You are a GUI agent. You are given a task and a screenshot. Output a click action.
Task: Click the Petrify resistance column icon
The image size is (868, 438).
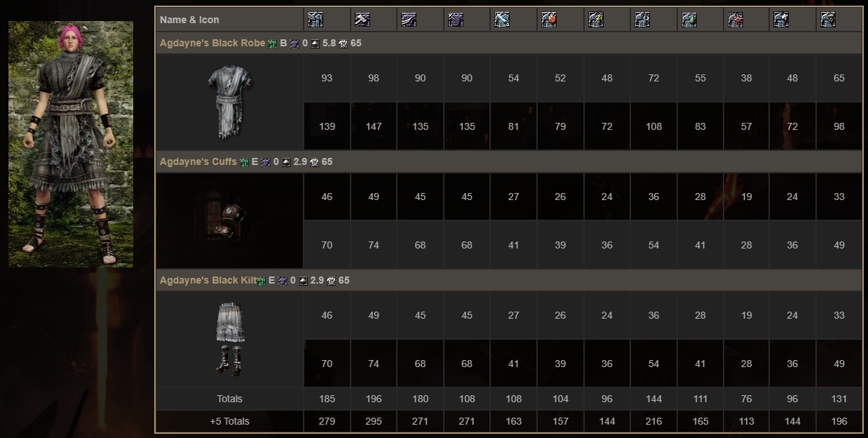tap(781, 20)
